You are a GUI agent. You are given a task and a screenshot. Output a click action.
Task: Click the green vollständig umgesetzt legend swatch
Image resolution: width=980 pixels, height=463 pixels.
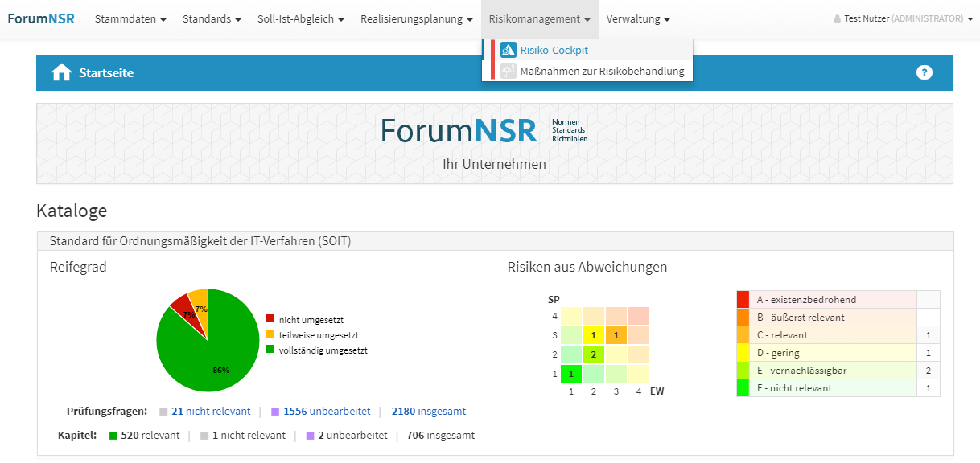(x=270, y=350)
